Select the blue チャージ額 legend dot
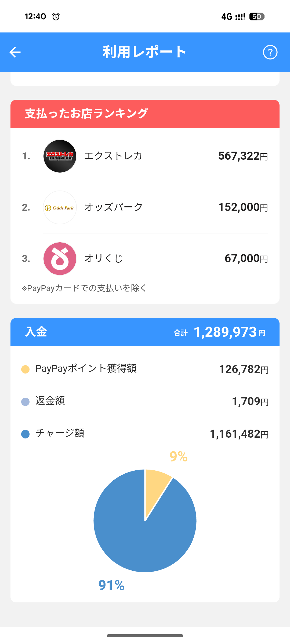The height and width of the screenshot is (644, 290). tap(25, 434)
